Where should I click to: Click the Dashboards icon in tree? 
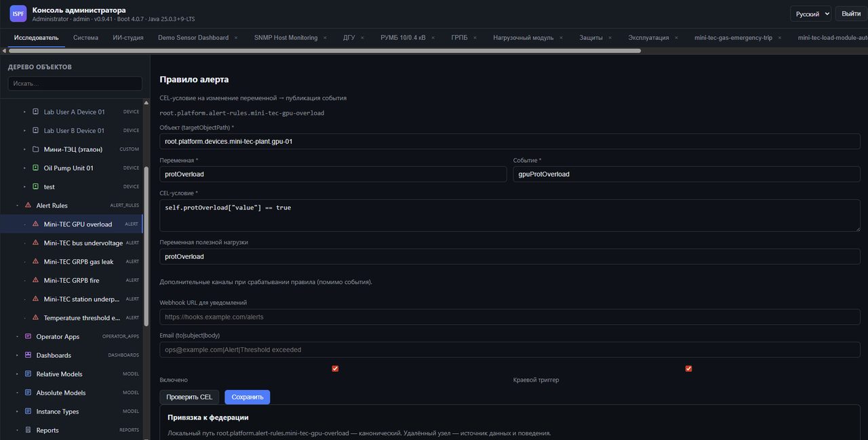pos(28,355)
